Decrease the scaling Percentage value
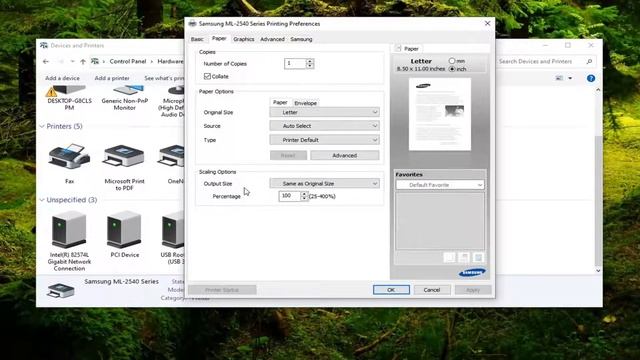640x360 pixels. tap(304, 198)
